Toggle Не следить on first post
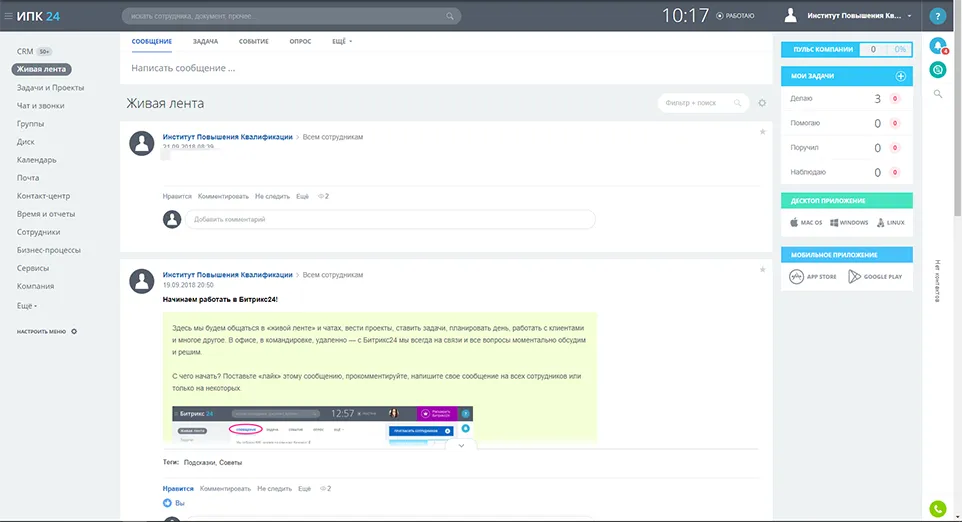Viewport: 962px width, 522px height. [x=272, y=196]
